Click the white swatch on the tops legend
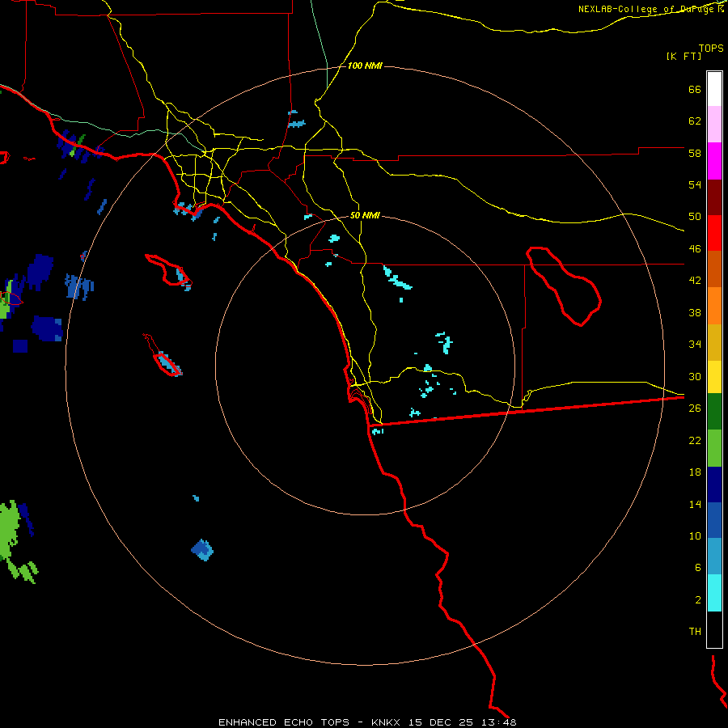 (714, 89)
